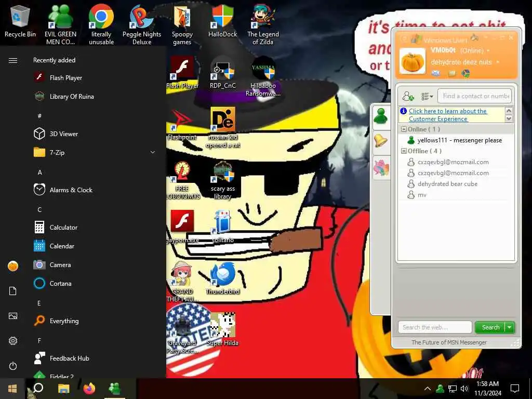Open contact list view options dropdown
This screenshot has height=399, width=532.
pos(427,96)
